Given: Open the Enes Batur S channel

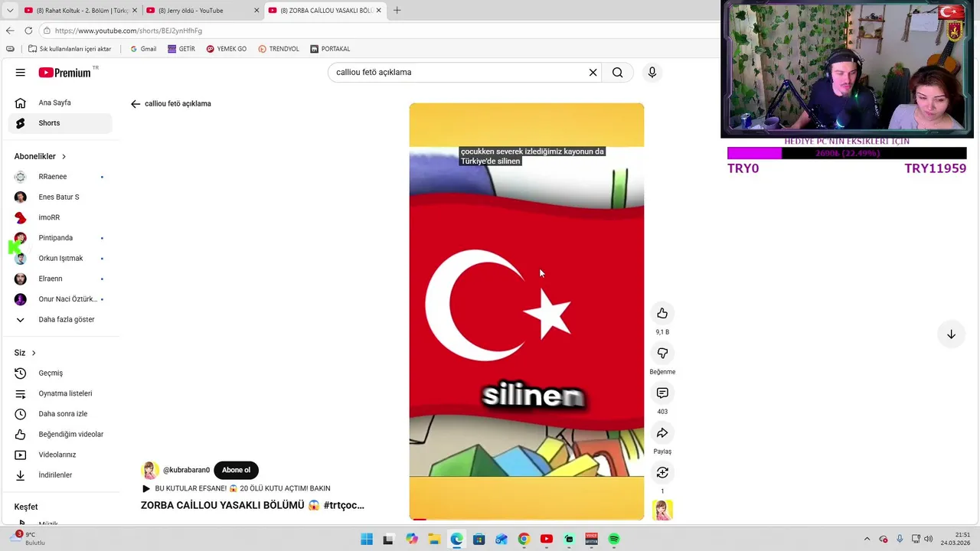Looking at the screenshot, I should 60,197.
